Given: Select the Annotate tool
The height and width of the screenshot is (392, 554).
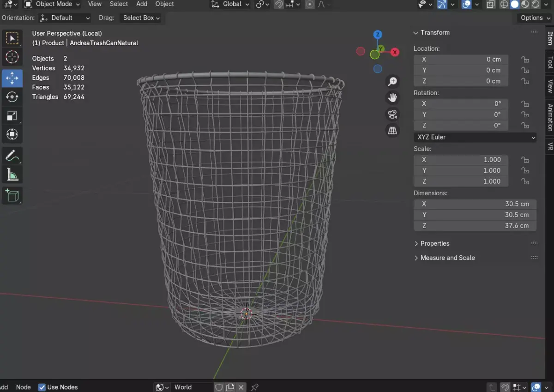Looking at the screenshot, I should pos(12,156).
